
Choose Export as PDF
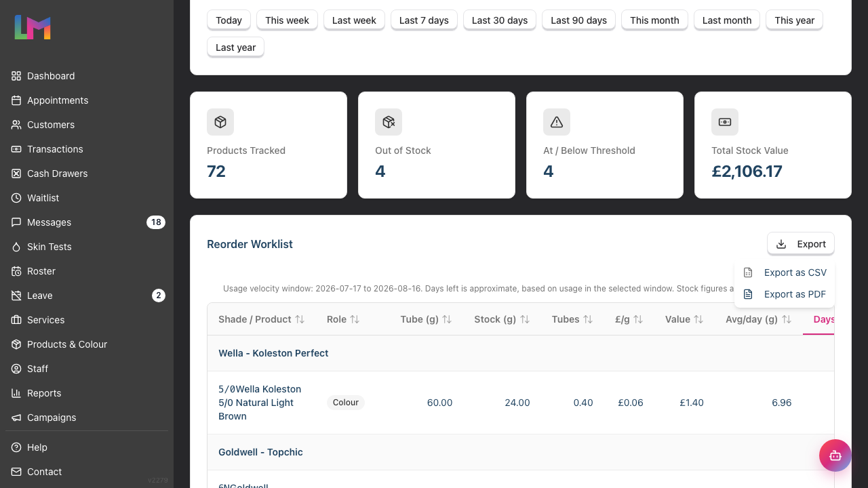(785, 294)
